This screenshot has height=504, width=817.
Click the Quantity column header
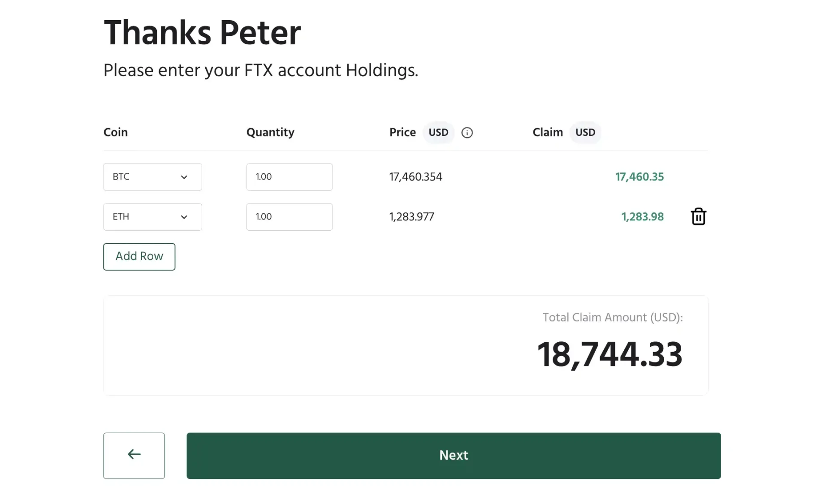click(x=270, y=133)
